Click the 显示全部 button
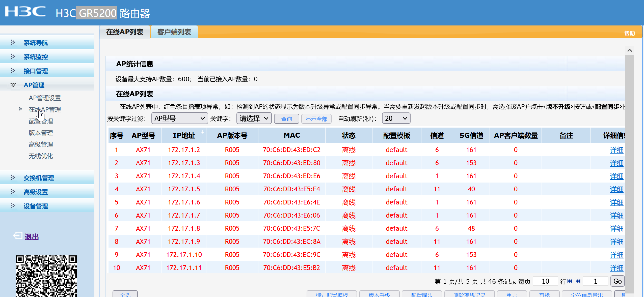644x297 pixels. click(x=316, y=119)
